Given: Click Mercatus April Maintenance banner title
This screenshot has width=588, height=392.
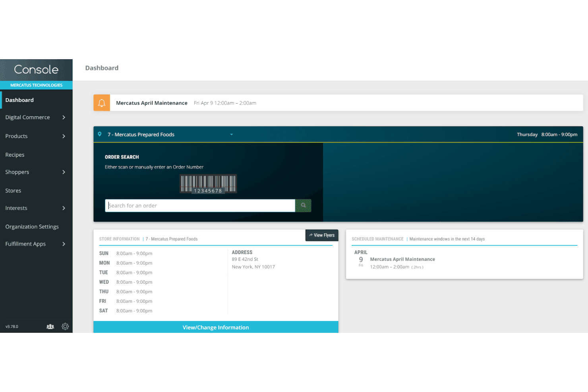Looking at the screenshot, I should coord(152,103).
